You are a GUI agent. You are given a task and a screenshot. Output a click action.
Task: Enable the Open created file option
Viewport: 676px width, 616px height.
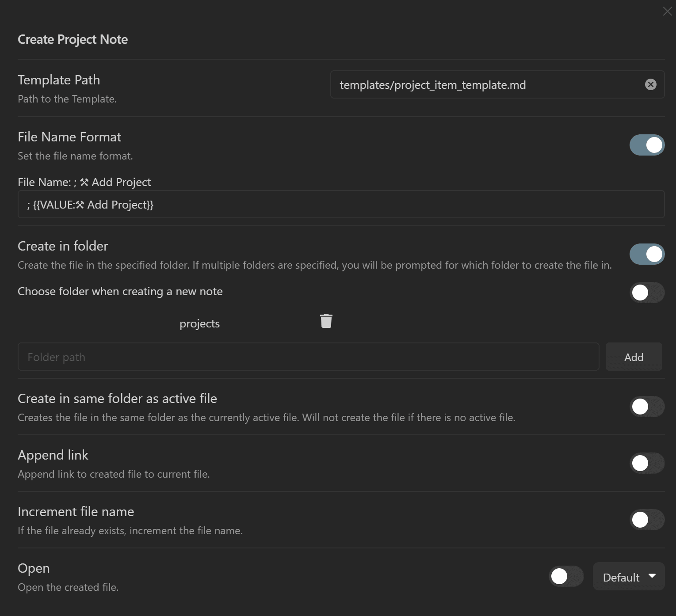pos(566,576)
